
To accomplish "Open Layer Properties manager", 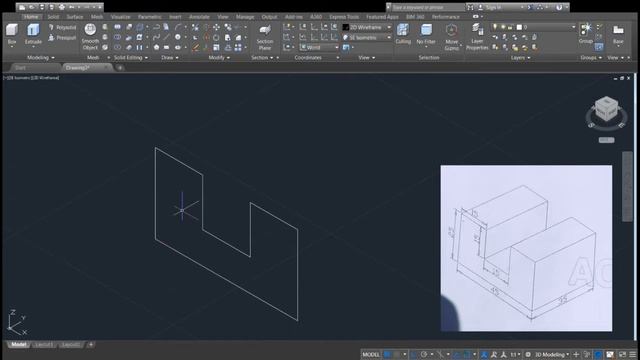I will coord(477,37).
